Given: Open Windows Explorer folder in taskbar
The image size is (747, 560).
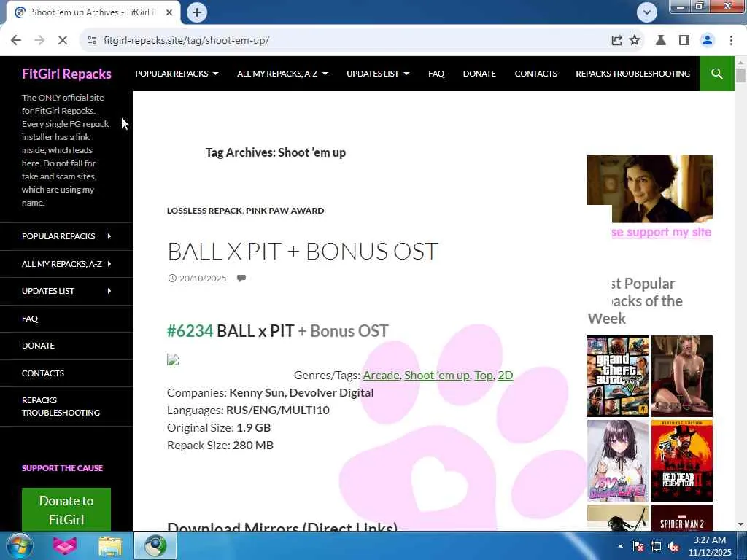Looking at the screenshot, I should click(110, 546).
